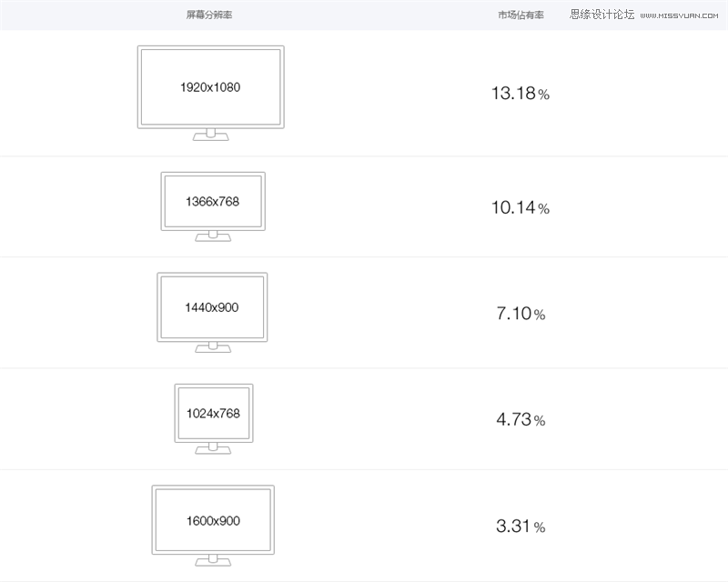This screenshot has width=728, height=582.
Task: Click the 1920x1080 resolution label text
Action: click(210, 87)
